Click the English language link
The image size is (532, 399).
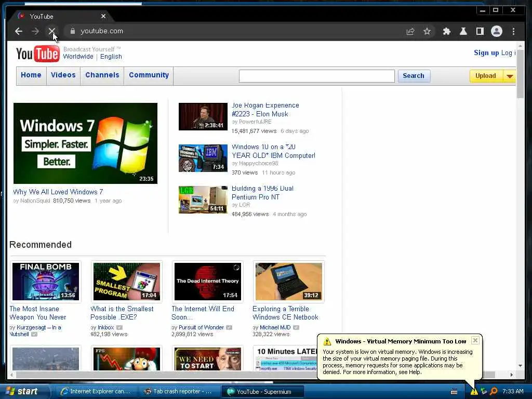[111, 57]
